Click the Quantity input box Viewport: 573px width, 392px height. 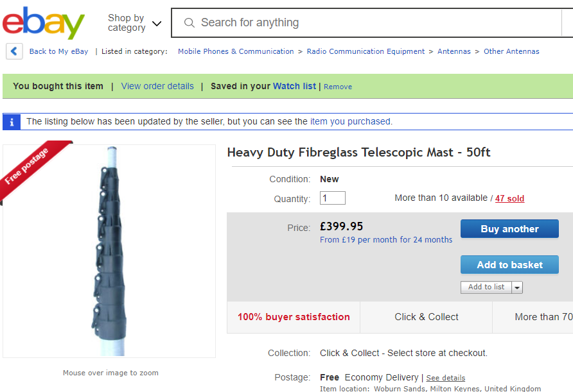(332, 198)
